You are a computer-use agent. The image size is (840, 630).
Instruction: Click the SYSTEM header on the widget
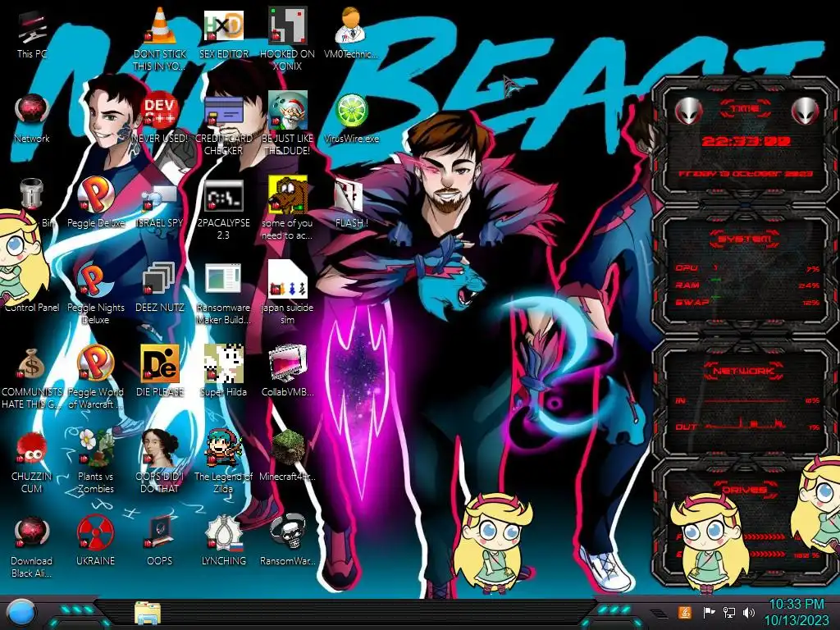[745, 239]
